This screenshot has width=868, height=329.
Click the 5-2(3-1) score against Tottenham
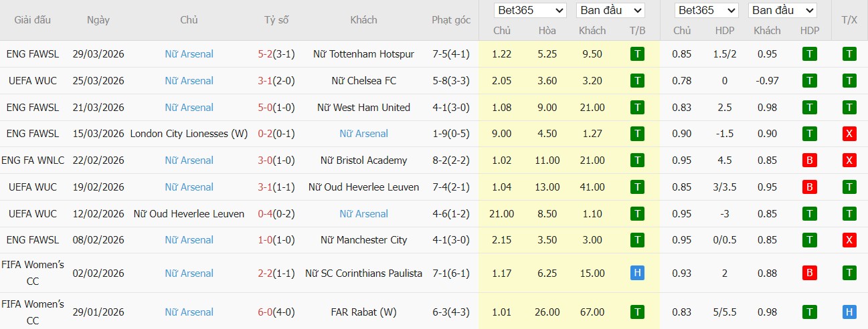coord(276,54)
